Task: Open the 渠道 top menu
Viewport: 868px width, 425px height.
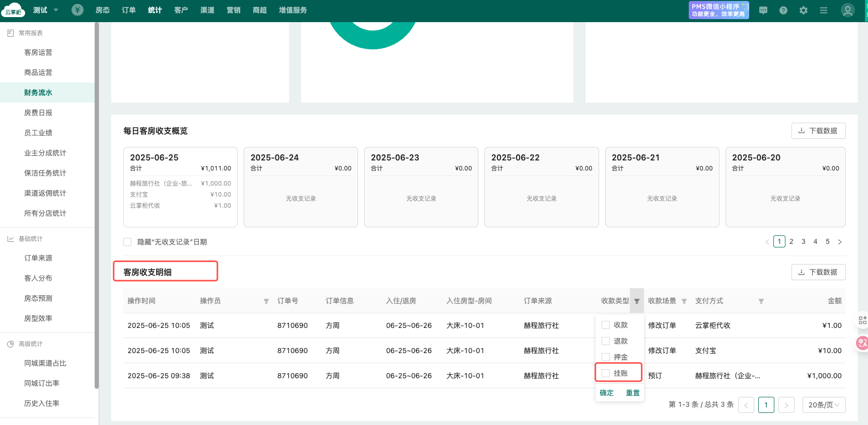Action: (207, 10)
